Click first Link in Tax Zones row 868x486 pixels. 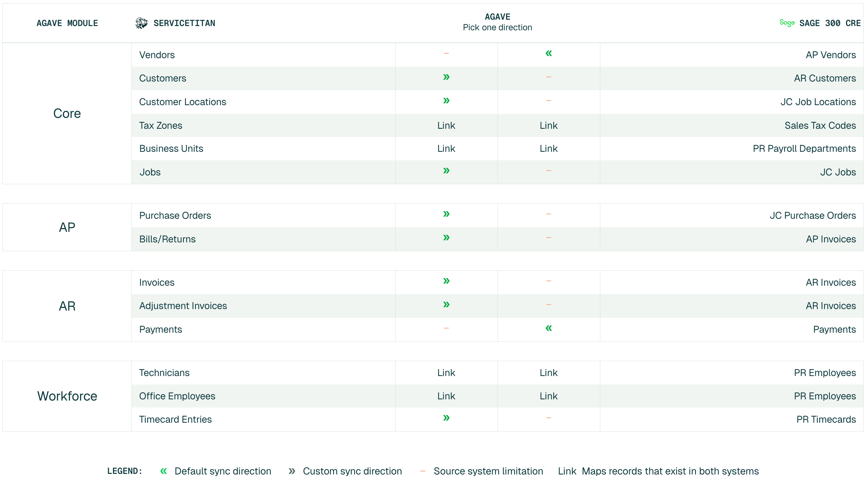[446, 125]
